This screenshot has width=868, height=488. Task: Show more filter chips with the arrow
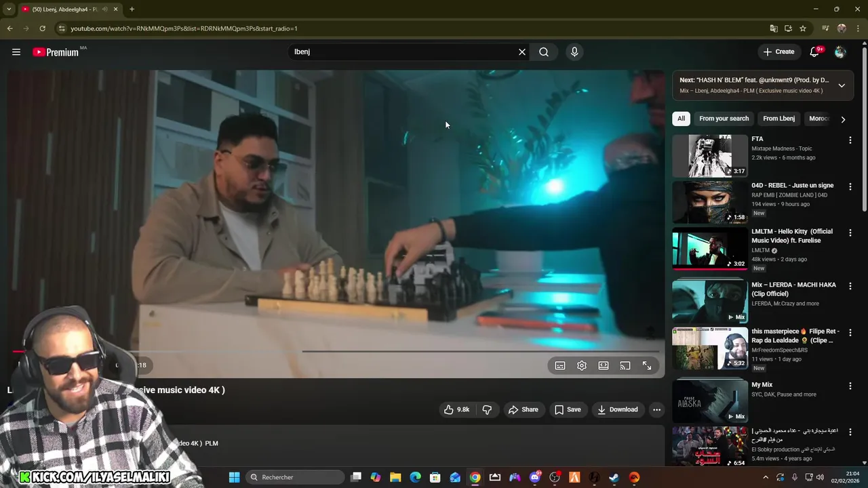pos(843,119)
